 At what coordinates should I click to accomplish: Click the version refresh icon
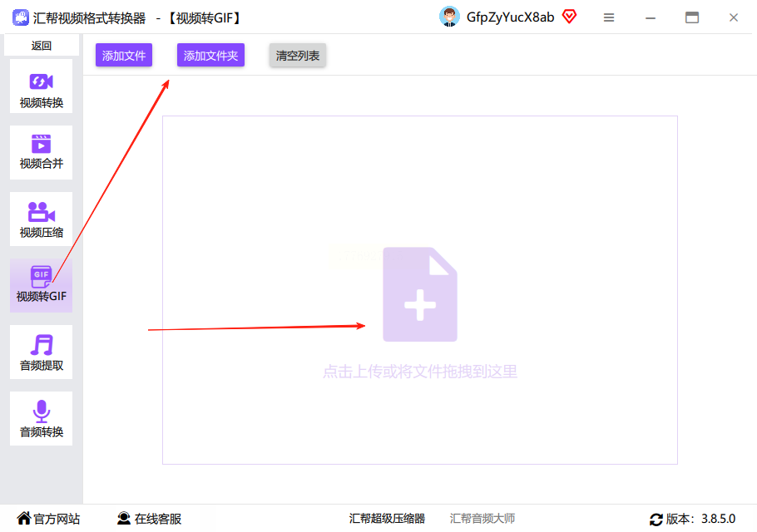[x=656, y=520]
